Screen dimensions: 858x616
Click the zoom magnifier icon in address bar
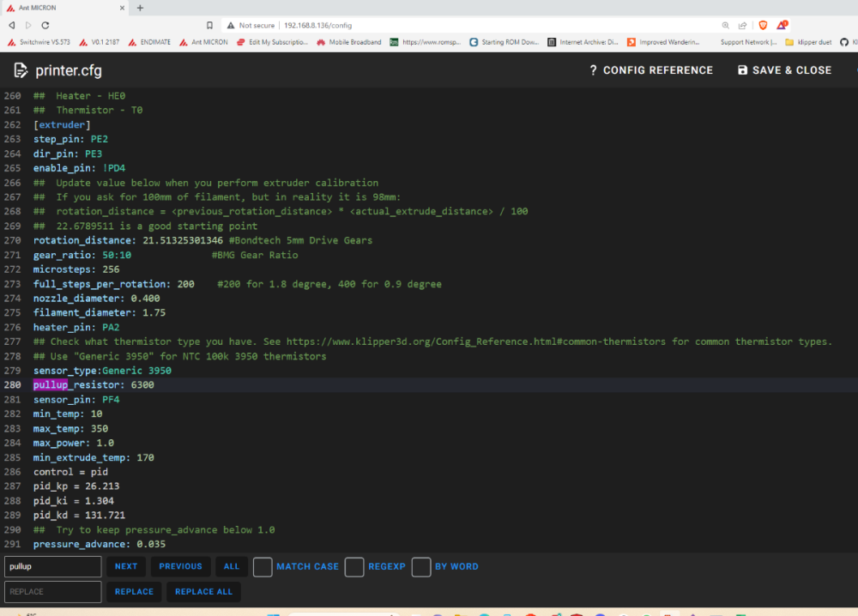point(726,26)
